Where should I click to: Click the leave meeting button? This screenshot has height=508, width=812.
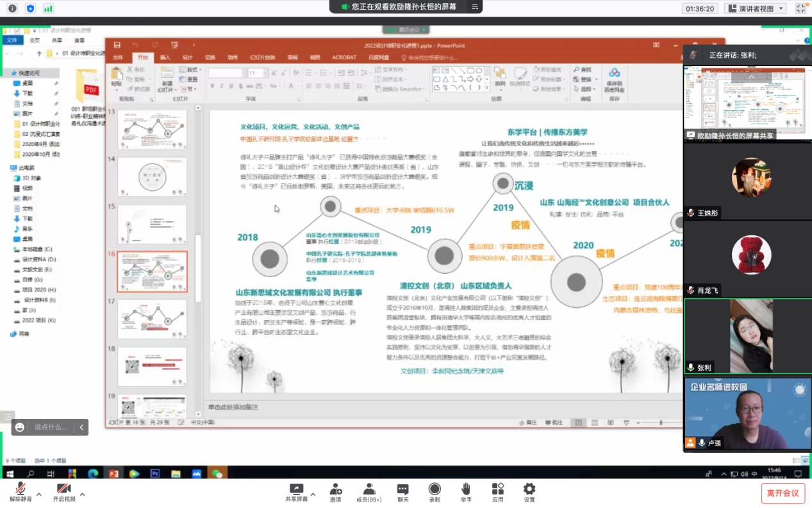click(783, 493)
